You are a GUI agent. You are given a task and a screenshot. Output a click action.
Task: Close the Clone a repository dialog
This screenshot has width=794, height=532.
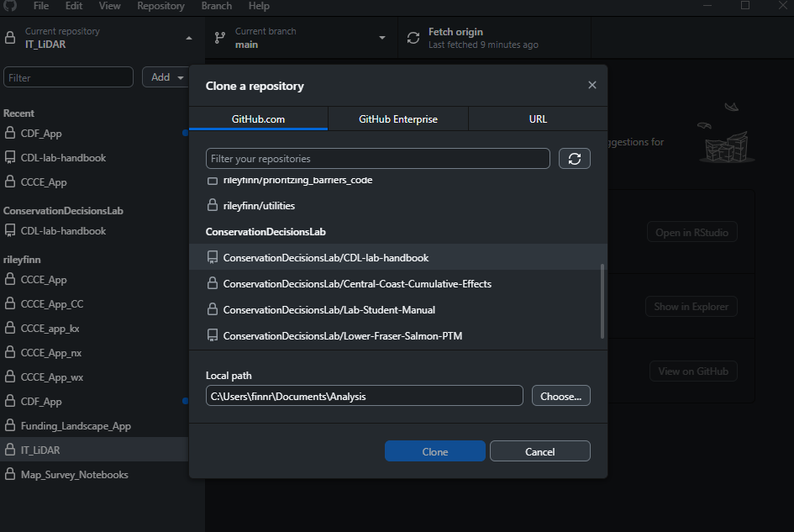tap(592, 85)
